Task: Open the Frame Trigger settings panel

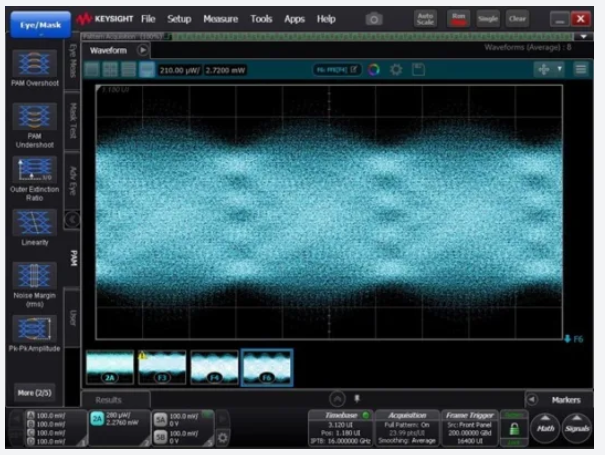Action: click(x=470, y=428)
